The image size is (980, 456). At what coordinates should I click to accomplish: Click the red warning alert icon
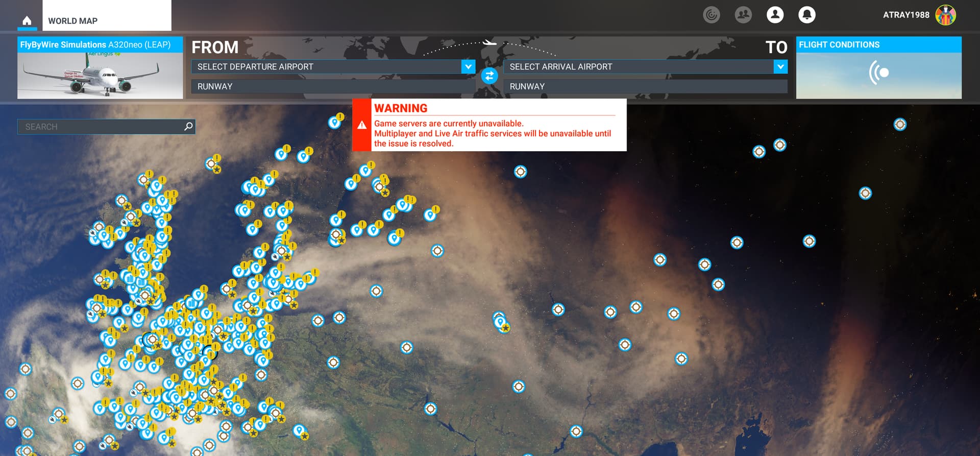pos(362,125)
